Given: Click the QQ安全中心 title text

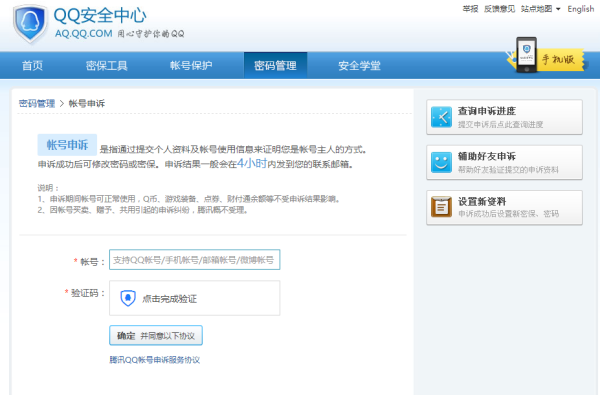Looking at the screenshot, I should pos(100,15).
